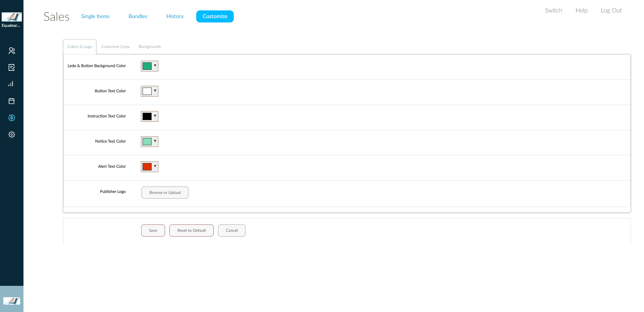This screenshot has height=312, width=644.
Task: Open the Help link
Action: [x=582, y=10]
